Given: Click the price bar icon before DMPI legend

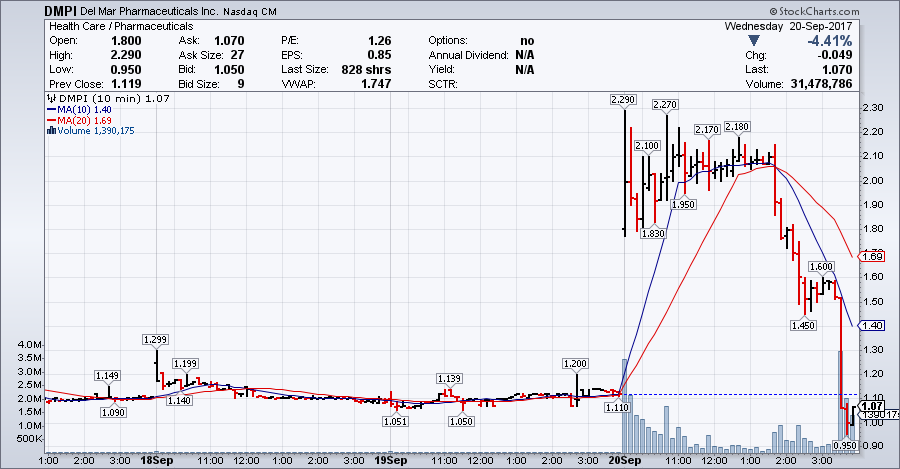Looking at the screenshot, I should pos(51,99).
